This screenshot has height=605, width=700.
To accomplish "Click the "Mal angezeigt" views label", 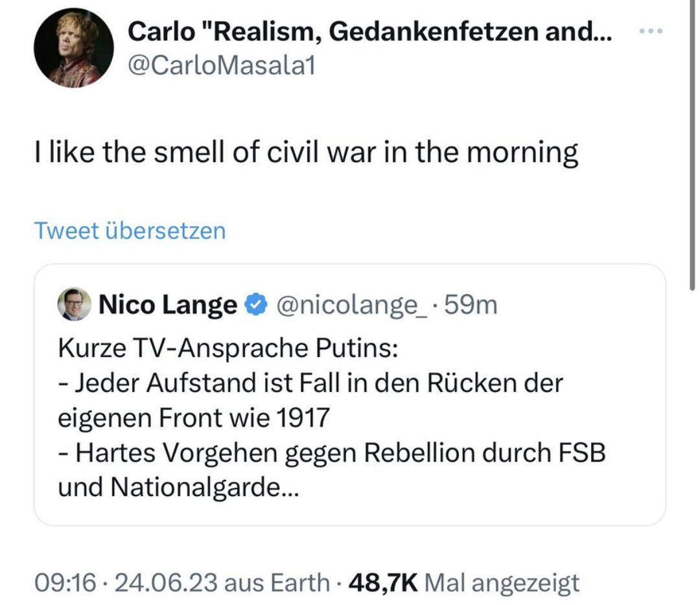I will (502, 582).
